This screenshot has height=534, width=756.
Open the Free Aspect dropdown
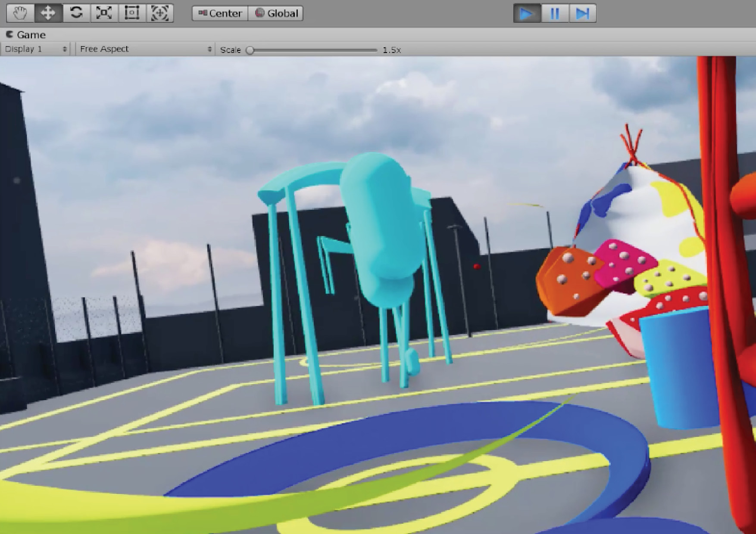pos(129,49)
